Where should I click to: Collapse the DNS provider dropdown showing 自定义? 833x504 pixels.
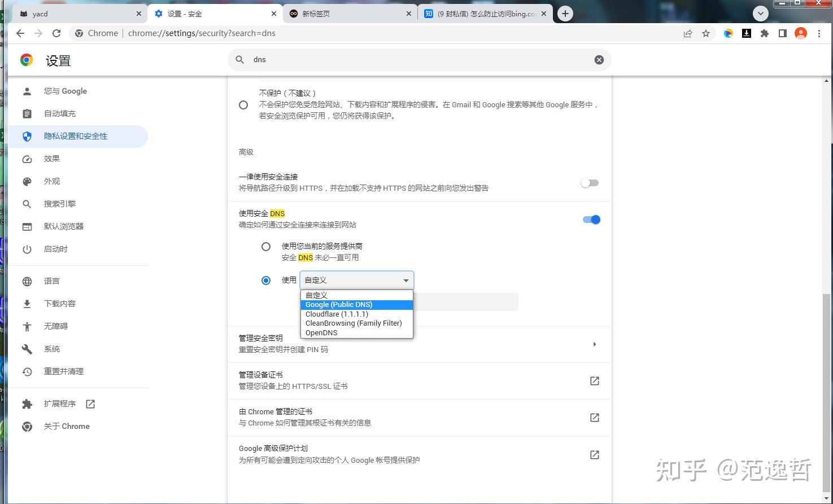point(357,280)
